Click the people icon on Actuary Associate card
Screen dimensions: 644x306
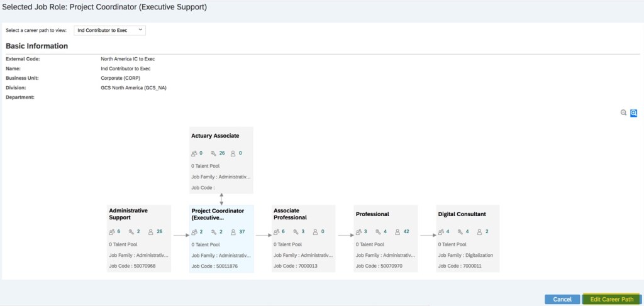[x=194, y=153]
